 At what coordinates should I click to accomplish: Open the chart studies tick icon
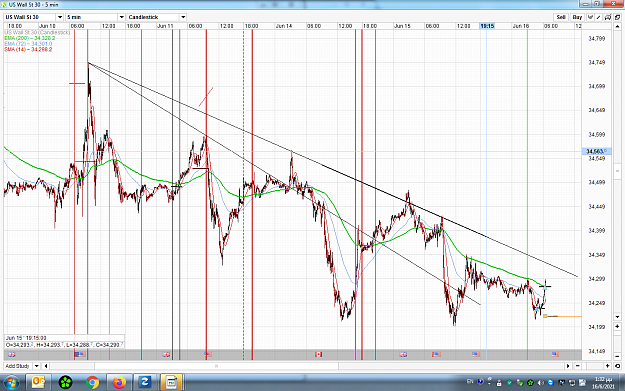coord(590,17)
